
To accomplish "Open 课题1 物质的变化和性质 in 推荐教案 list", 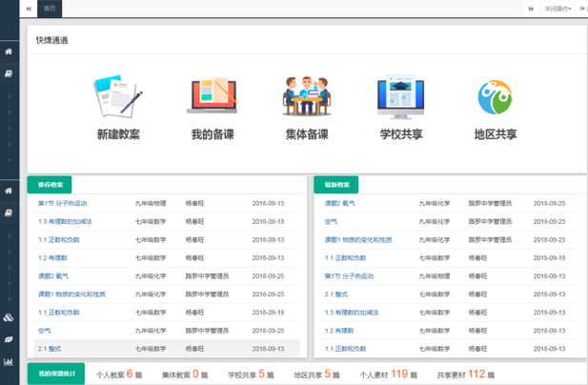I will (71, 294).
